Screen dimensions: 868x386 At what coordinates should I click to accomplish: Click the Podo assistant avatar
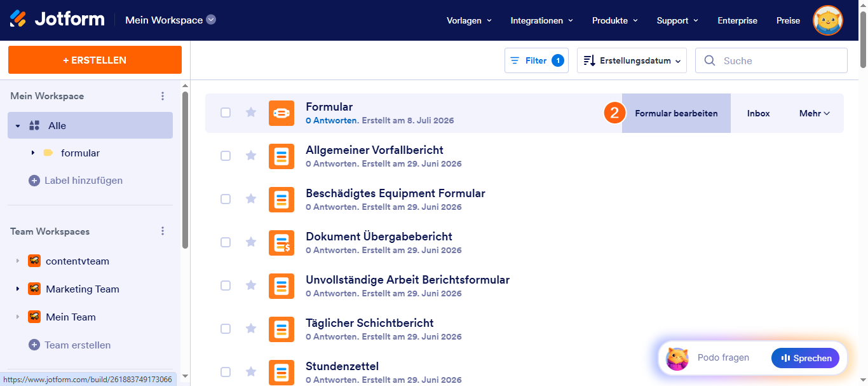[x=677, y=359]
